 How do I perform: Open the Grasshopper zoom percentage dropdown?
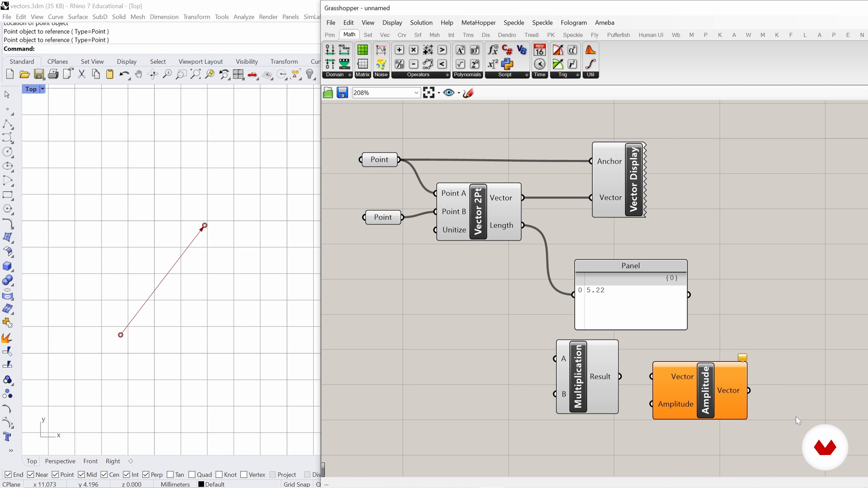tap(416, 93)
